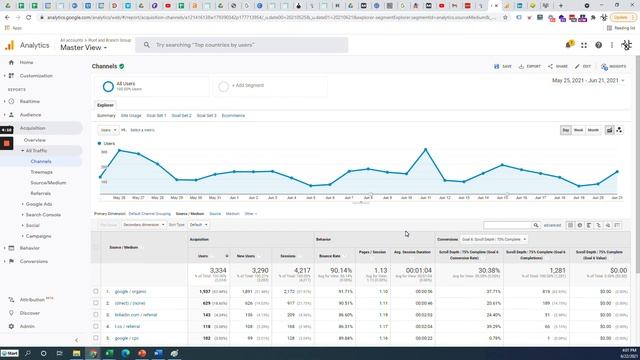Click the Home icon in sidebar
Image resolution: width=640 pixels, height=360 pixels.
[x=11, y=62]
